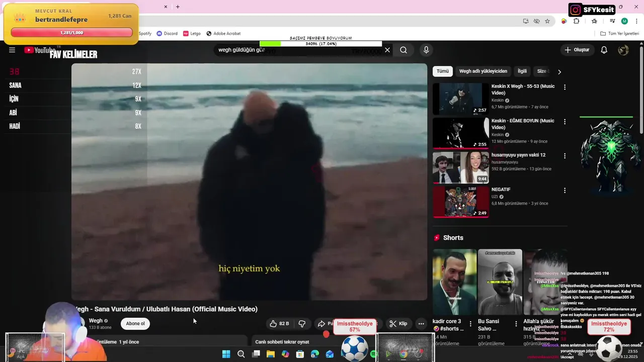644x362 pixels.
Task: Open the Adobe Acrobat bookmark
Action: tap(223, 33)
